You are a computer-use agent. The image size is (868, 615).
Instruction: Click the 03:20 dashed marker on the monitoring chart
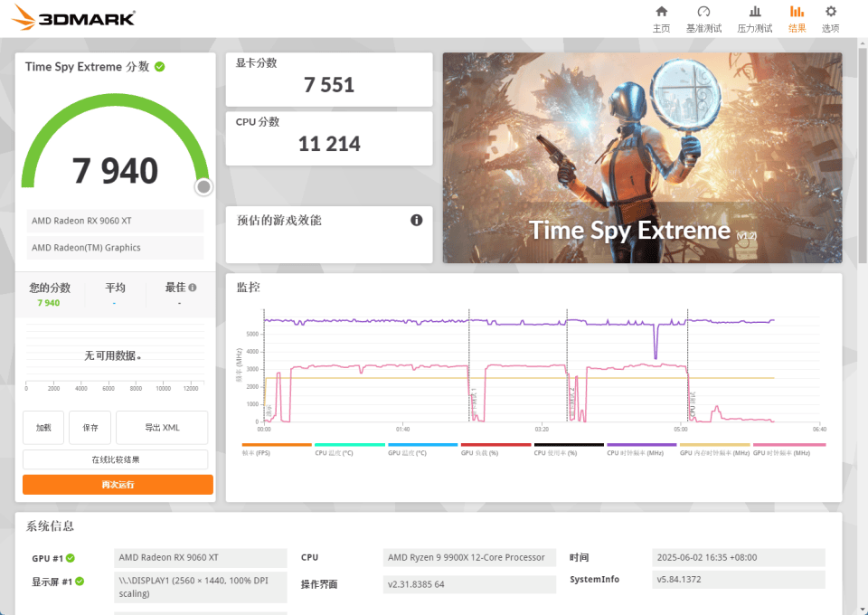(x=567, y=365)
